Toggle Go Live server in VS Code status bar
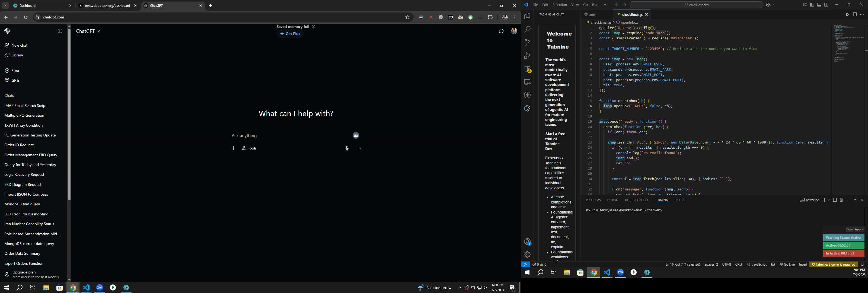The height and width of the screenshot is (293, 868). click(787, 264)
